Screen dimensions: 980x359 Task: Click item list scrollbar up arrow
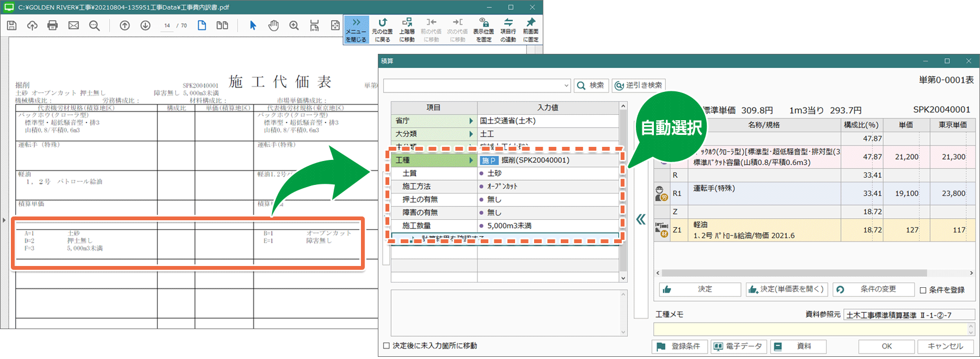click(623, 106)
